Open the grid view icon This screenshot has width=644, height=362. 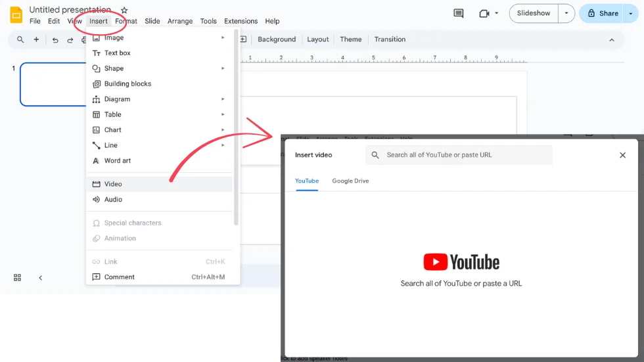(x=17, y=278)
